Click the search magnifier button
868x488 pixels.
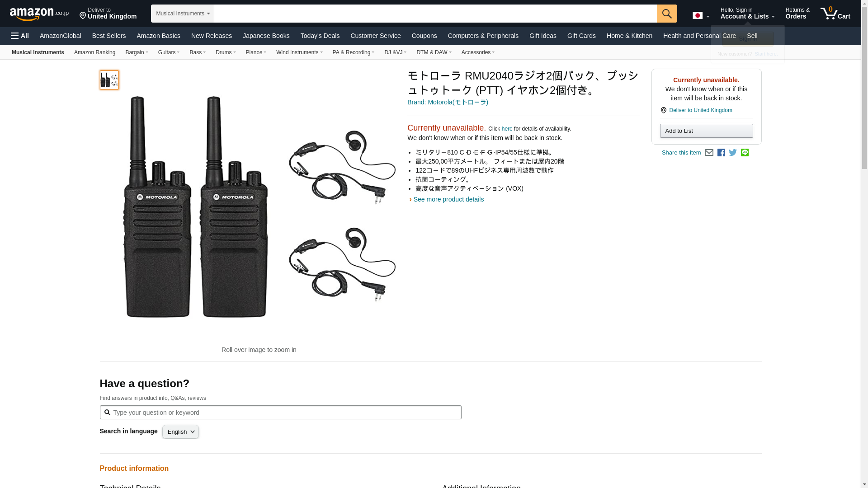pos(667,14)
